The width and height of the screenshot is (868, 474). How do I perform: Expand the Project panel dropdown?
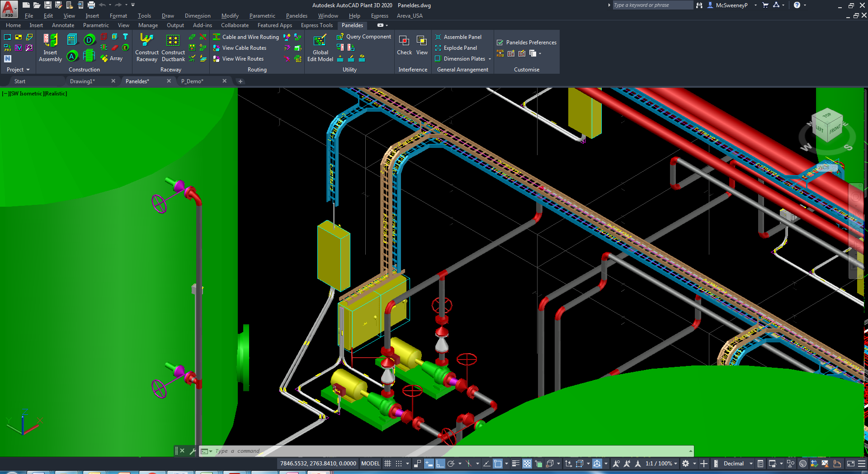point(18,70)
